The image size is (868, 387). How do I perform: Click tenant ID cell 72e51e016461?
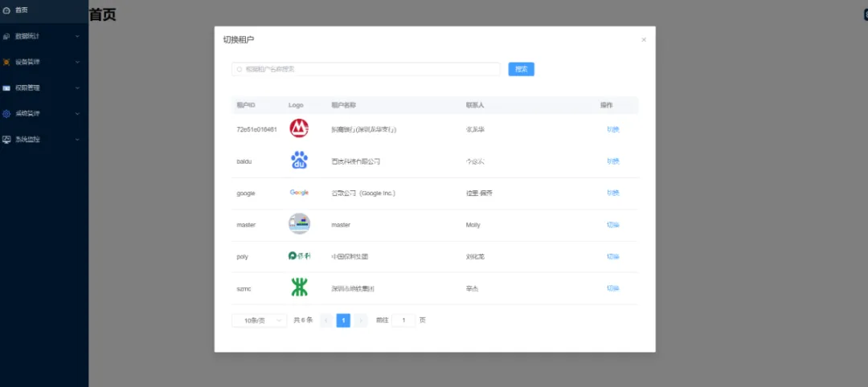coord(257,129)
